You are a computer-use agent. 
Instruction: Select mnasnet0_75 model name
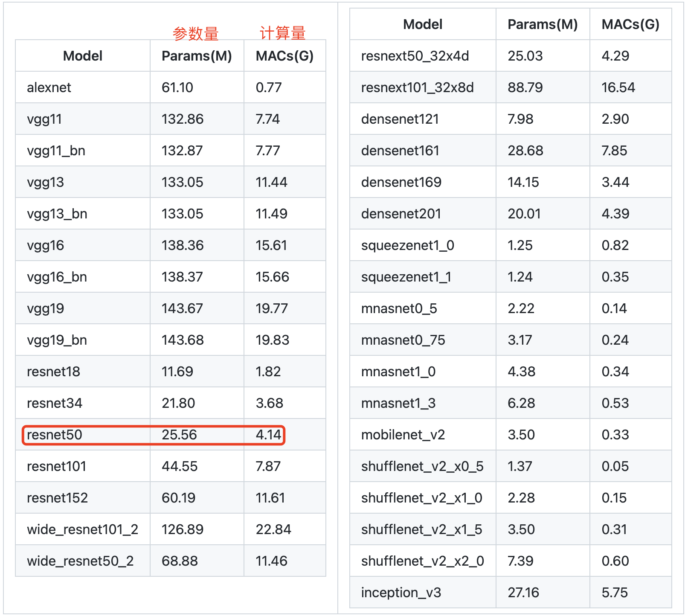[x=403, y=340]
